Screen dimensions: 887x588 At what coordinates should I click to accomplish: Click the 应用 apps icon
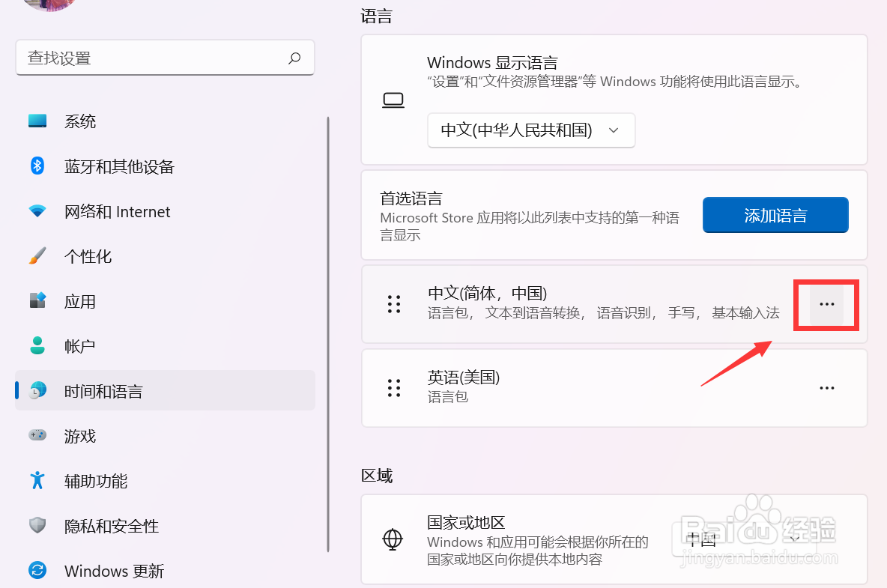pos(37,300)
